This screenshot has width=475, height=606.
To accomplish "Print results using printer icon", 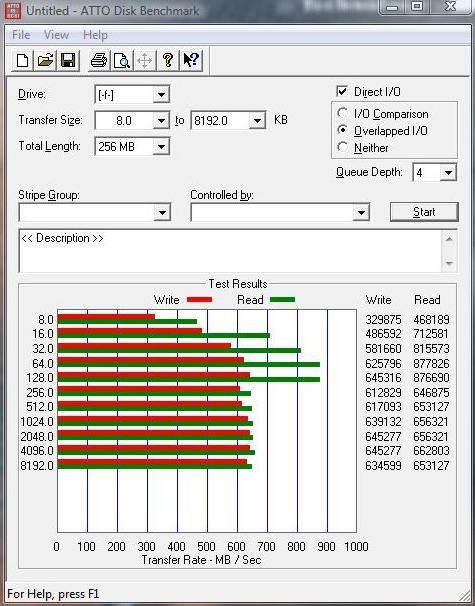I will coord(99,61).
